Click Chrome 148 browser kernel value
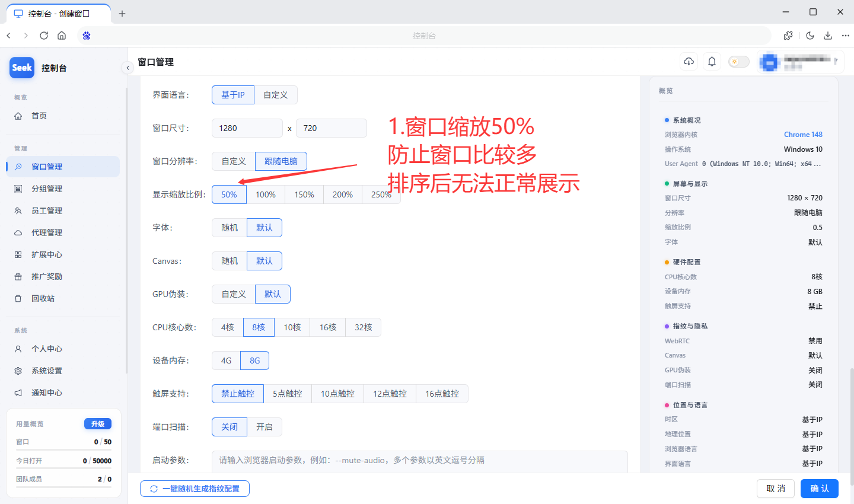The height and width of the screenshot is (504, 854). click(x=803, y=135)
